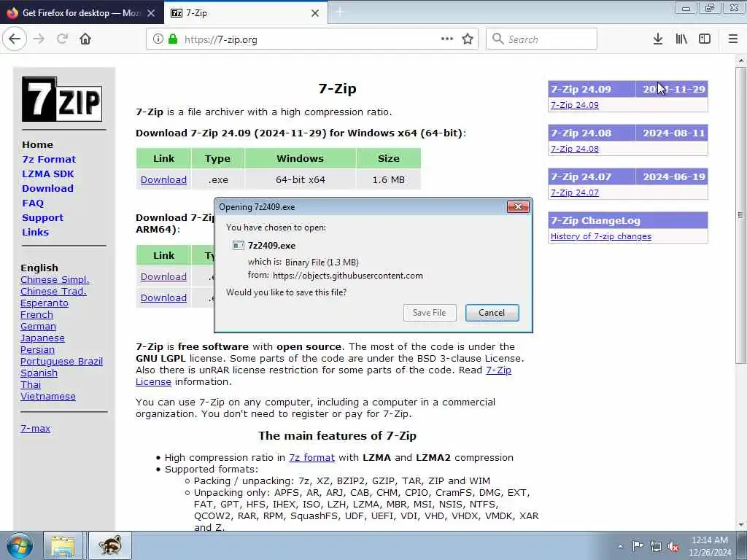Open the 7z Format sidebar link
747x560 pixels.
click(x=49, y=159)
